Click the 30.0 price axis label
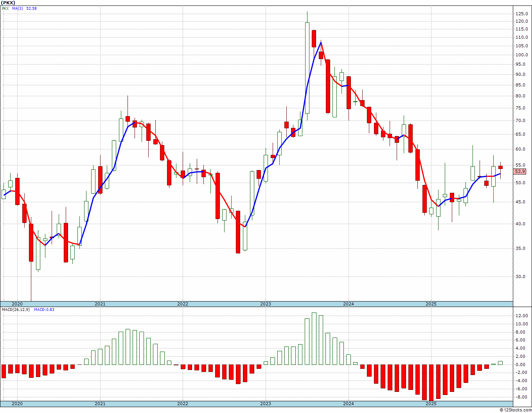Screen dimensions: 532x413 520,277
